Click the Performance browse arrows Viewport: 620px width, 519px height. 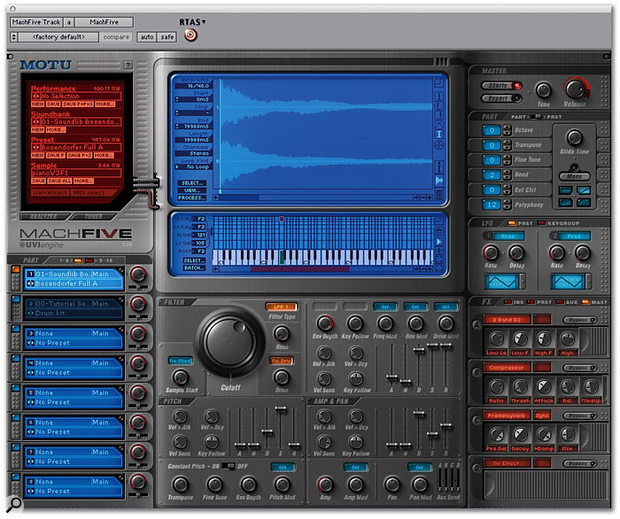pyautogui.click(x=36, y=96)
